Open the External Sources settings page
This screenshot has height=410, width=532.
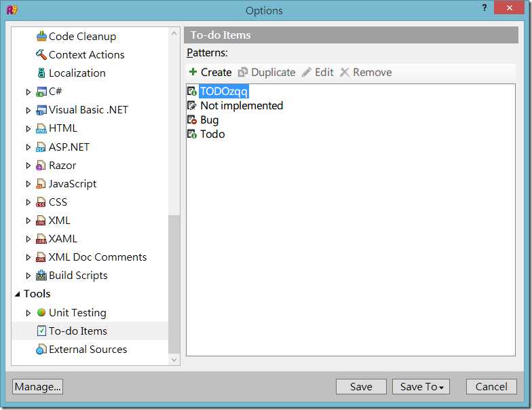[88, 349]
